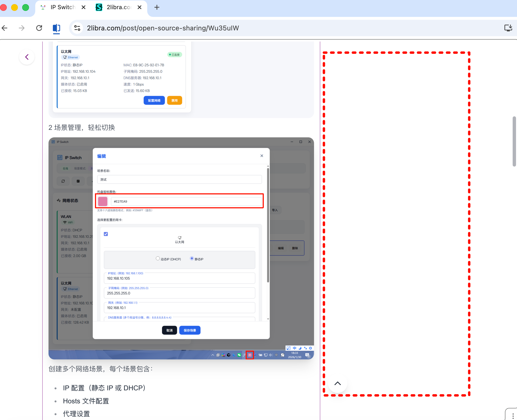The image size is (517, 420).
Task: Click the browser back arrow
Action: [x=5, y=28]
